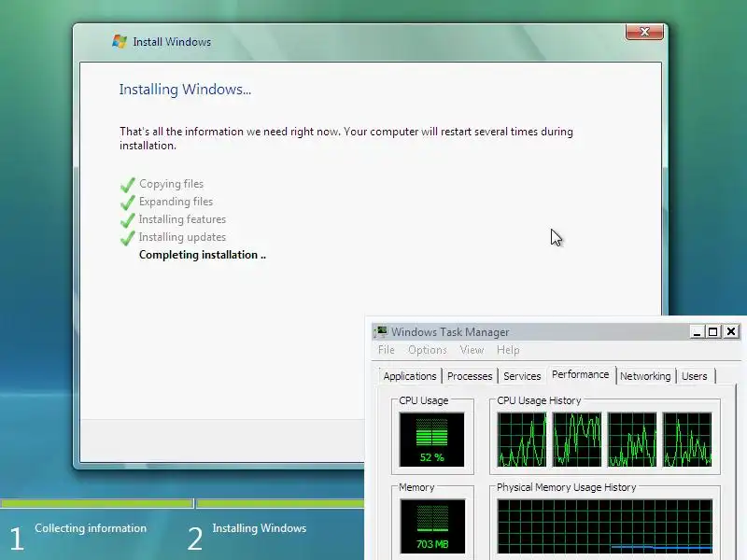
Task: Click the Memory 703 MB gauge
Action: (x=432, y=525)
